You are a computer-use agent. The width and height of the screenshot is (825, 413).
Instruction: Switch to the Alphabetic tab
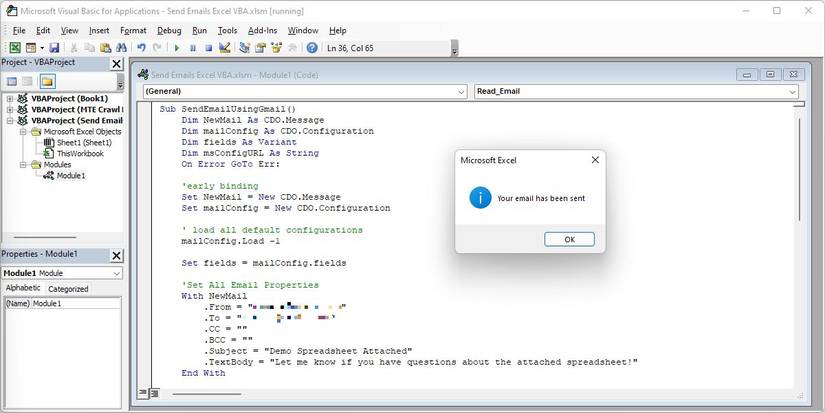coord(23,288)
